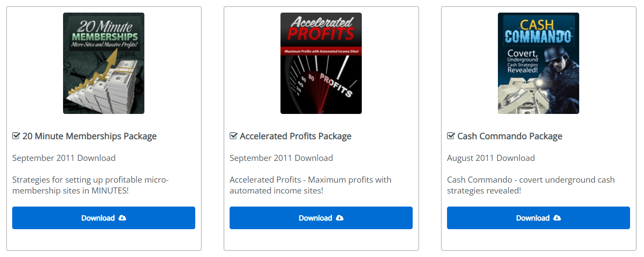The height and width of the screenshot is (257, 644).
Task: Open the 20 Minute Memberships cover image
Action: 103,63
